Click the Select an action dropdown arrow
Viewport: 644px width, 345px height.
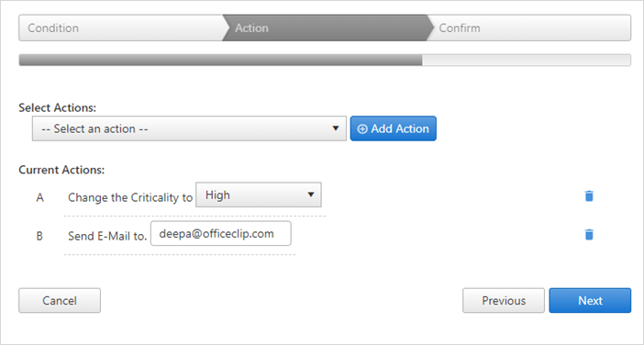pos(336,128)
